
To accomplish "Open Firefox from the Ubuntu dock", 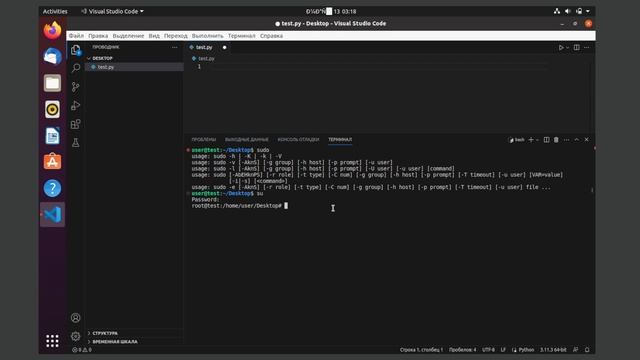I will 52,31.
